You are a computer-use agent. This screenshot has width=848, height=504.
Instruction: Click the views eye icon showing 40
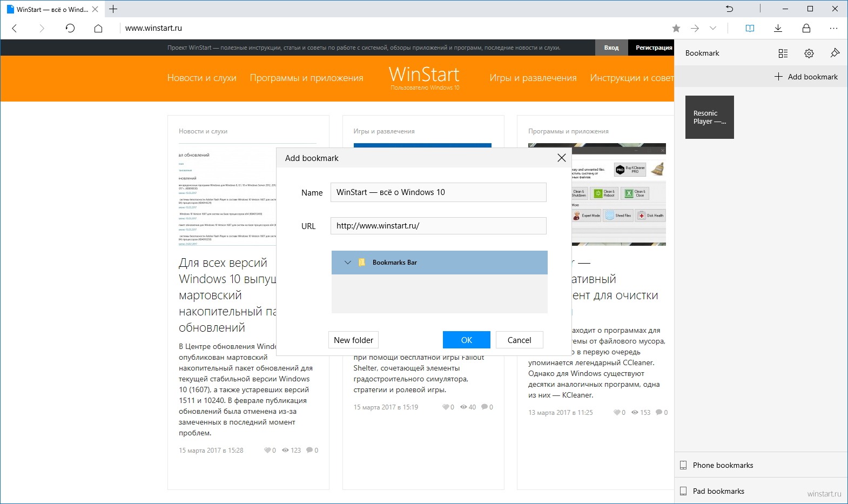click(x=464, y=407)
